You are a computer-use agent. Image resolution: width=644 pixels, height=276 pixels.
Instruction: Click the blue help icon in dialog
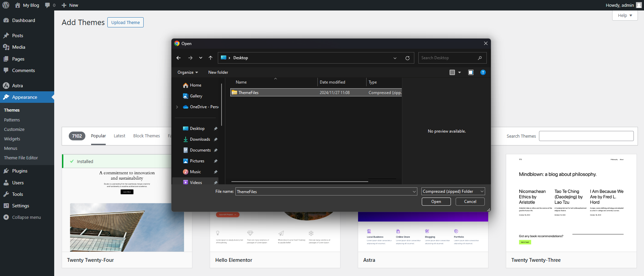(x=483, y=72)
